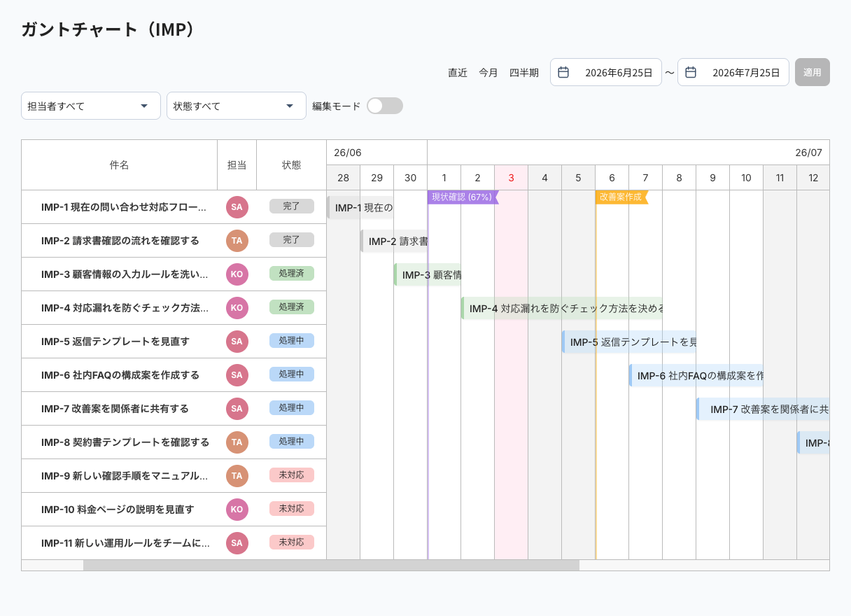Click SA avatar in IMP-7 row
Screen dimensions: 851x616
(x=237, y=409)
